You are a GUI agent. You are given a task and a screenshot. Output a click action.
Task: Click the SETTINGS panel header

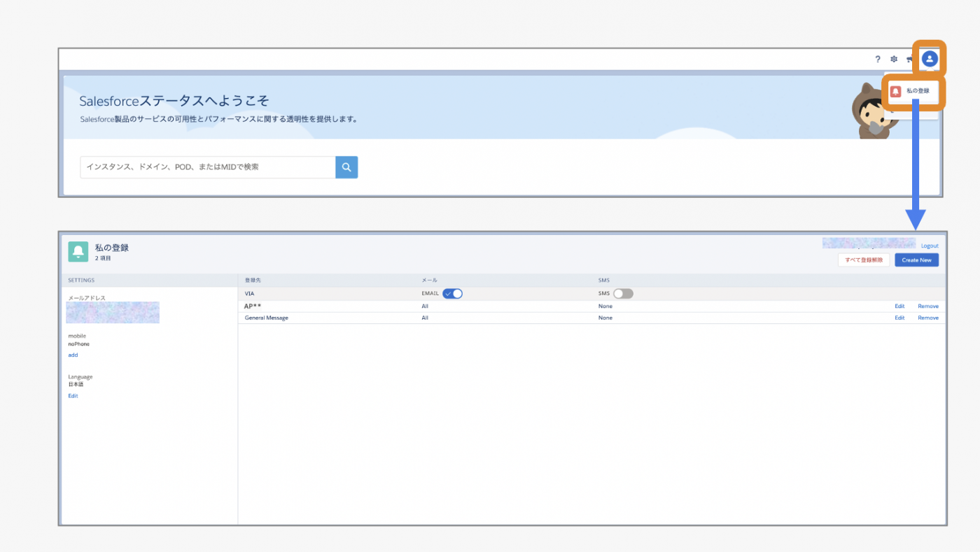tap(81, 280)
